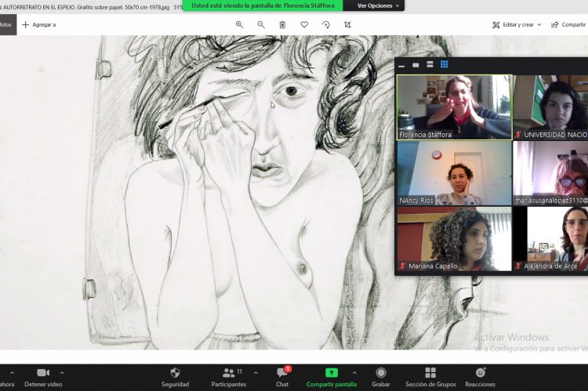Open the Seguridad shield icon
This screenshot has height=391, width=588.
[x=175, y=377]
